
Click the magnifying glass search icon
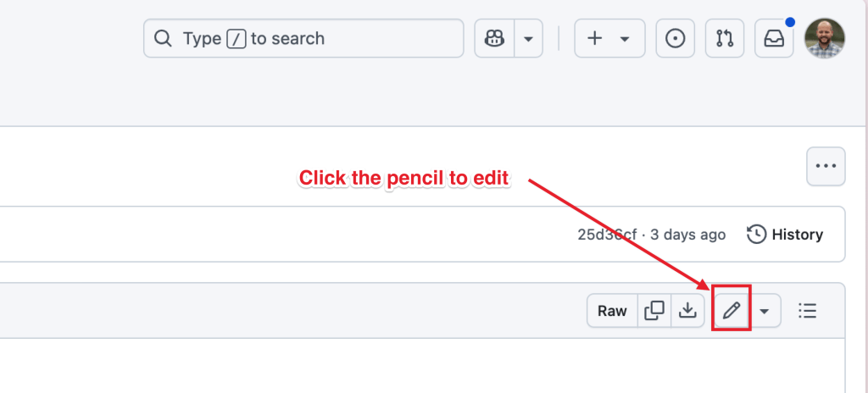pyautogui.click(x=164, y=39)
